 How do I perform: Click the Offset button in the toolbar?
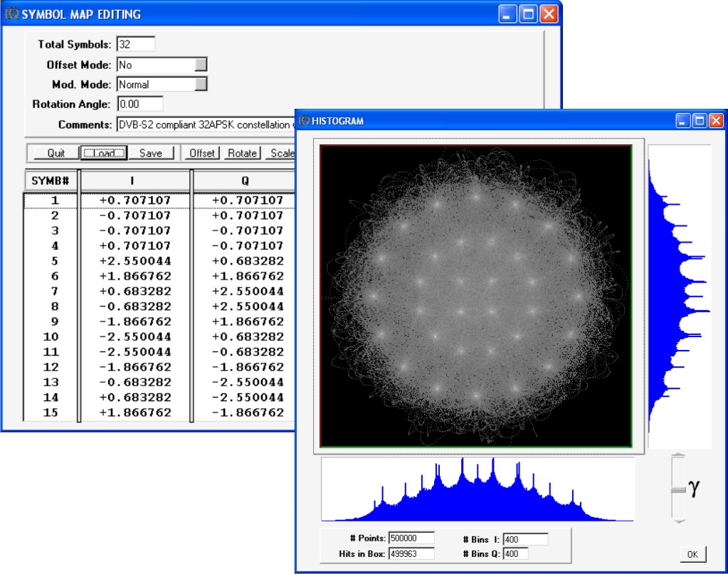[x=202, y=153]
